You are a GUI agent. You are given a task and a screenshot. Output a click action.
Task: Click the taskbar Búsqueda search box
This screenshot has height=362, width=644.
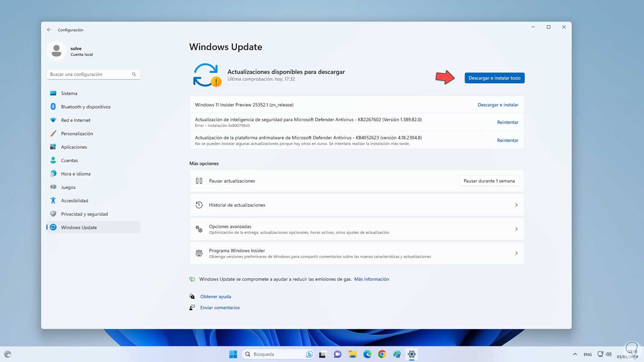[278, 354]
